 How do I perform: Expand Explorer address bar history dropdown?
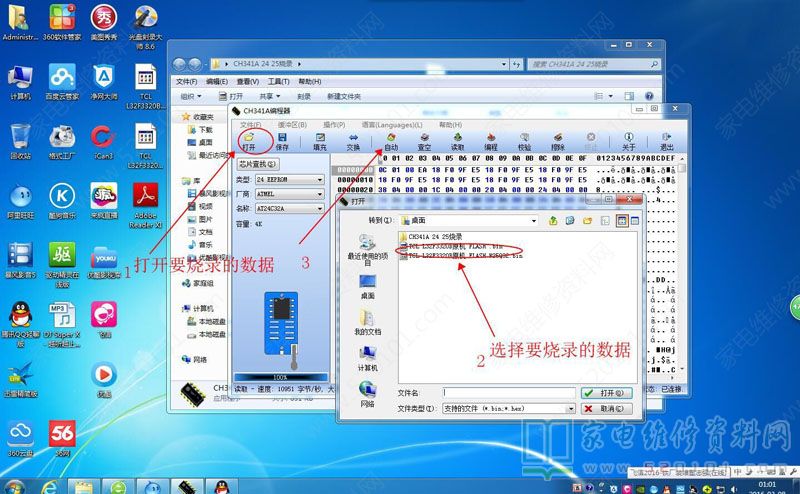point(504,64)
